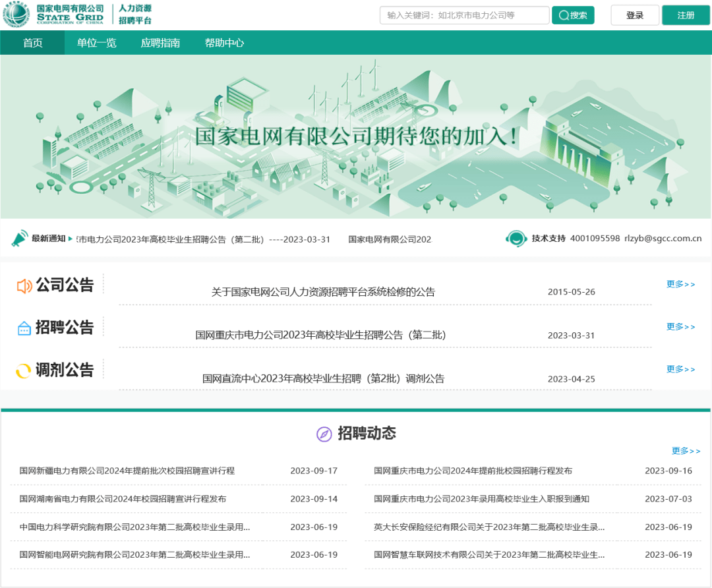Image resolution: width=712 pixels, height=588 pixels.
Task: Click the 调剂公告 section heading
Action: [x=65, y=370]
